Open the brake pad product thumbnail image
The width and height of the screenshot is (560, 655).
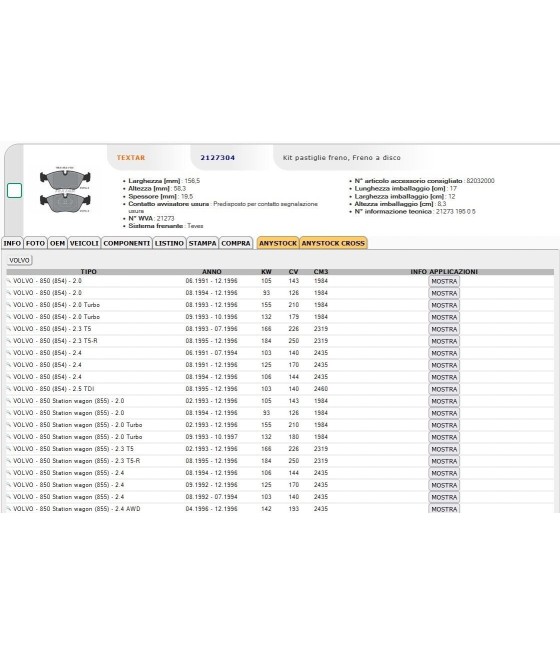click(65, 190)
